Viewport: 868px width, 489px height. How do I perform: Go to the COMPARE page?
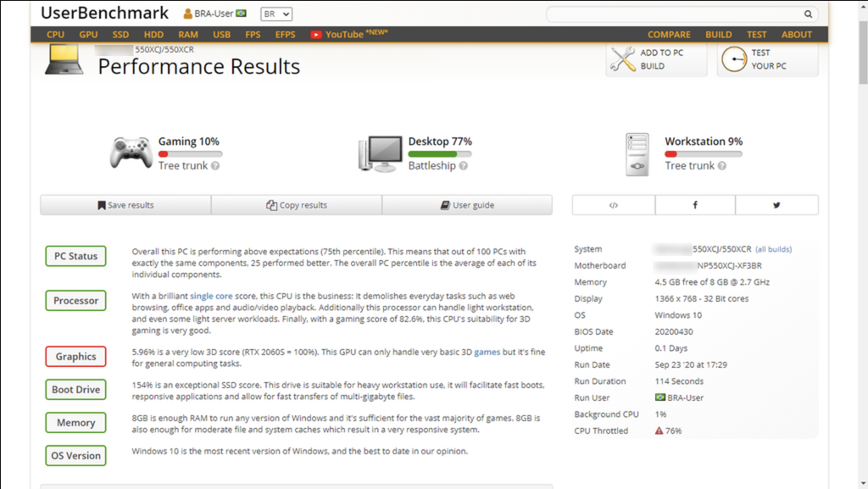(669, 34)
